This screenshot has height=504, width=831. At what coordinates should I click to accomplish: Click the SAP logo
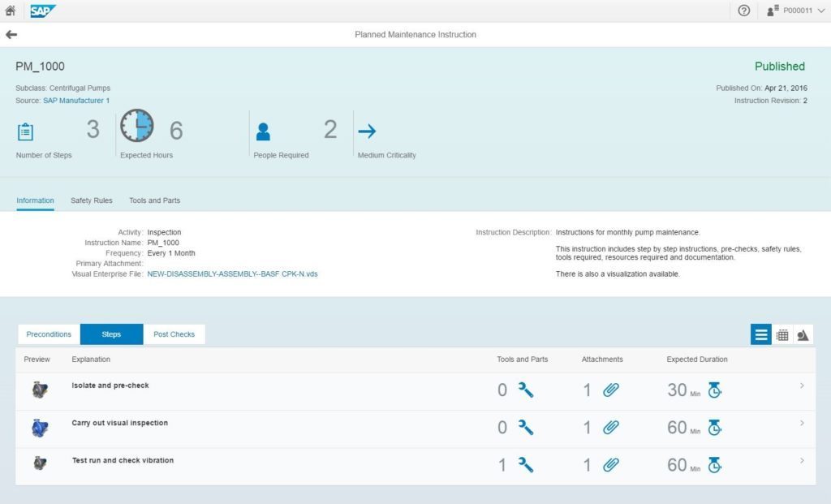click(43, 11)
